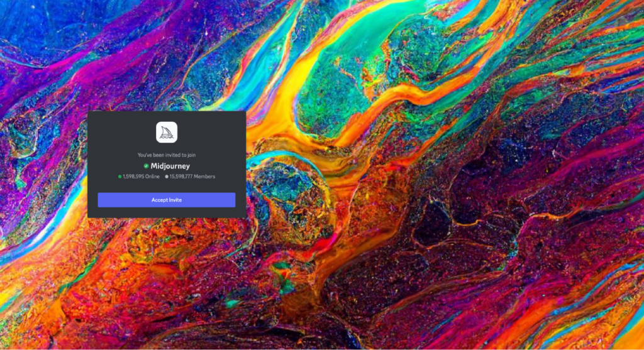Click the 1,598,595 Online count
This screenshot has height=350, width=644.
pyautogui.click(x=141, y=177)
